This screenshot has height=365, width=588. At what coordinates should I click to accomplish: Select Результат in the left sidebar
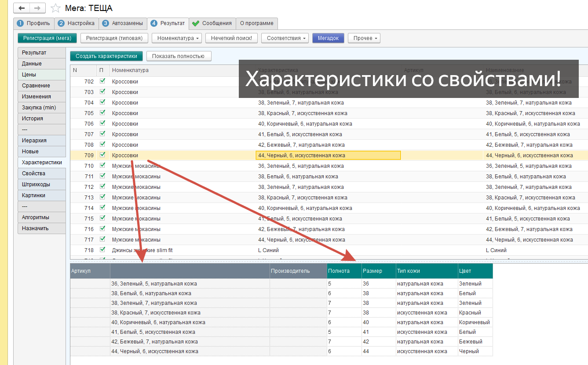[42, 53]
